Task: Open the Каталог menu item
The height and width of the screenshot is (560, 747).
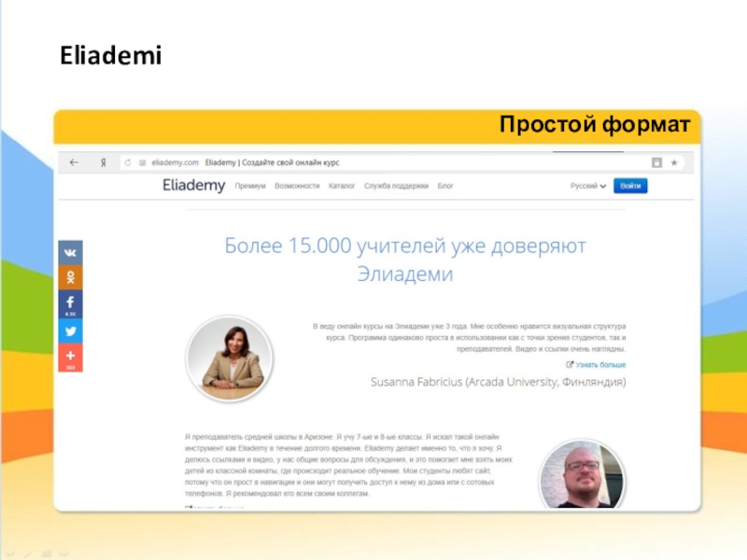Action: 342,186
